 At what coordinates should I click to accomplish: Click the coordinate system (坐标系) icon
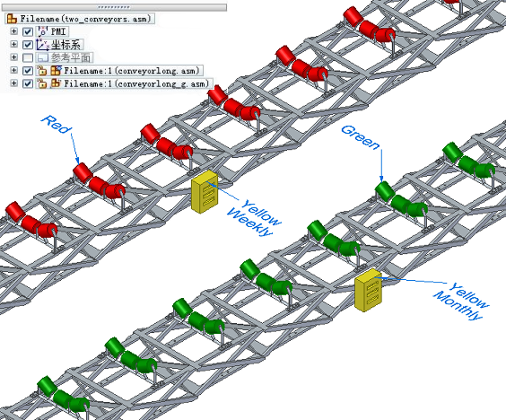[x=42, y=45]
